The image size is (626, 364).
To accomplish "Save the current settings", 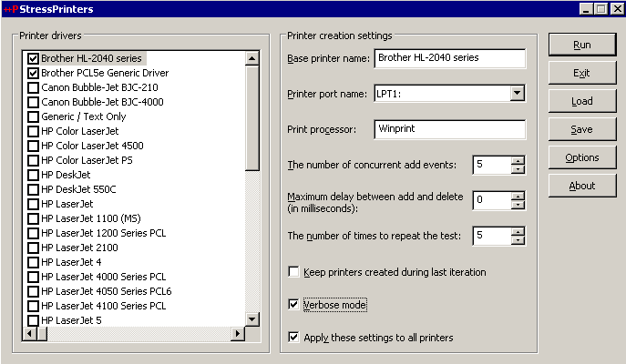I will click(582, 129).
